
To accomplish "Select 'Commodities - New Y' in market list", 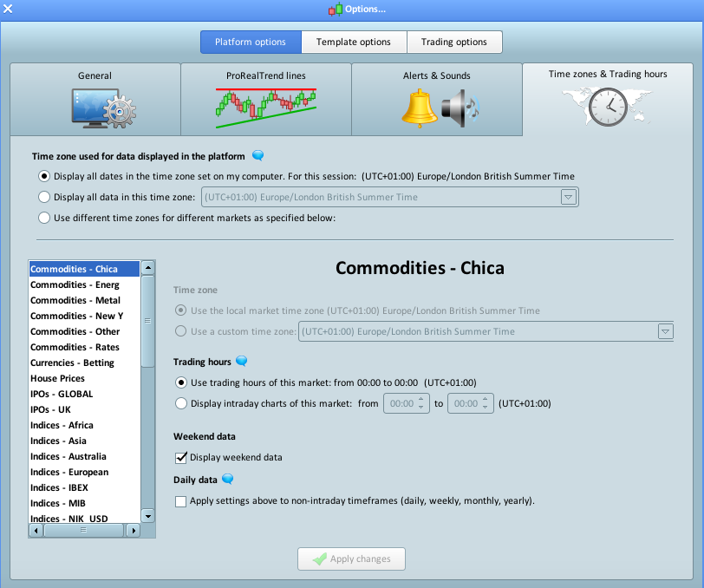I will (x=84, y=316).
